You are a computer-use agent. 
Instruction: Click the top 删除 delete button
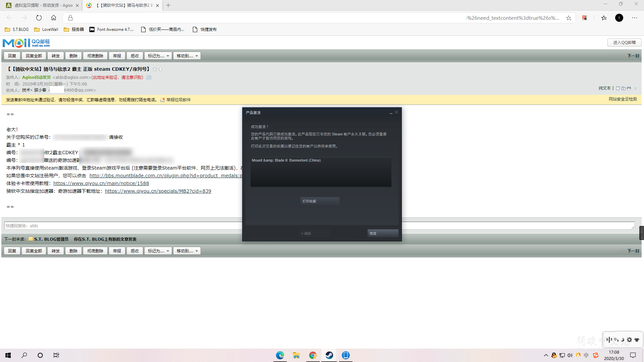pyautogui.click(x=73, y=56)
